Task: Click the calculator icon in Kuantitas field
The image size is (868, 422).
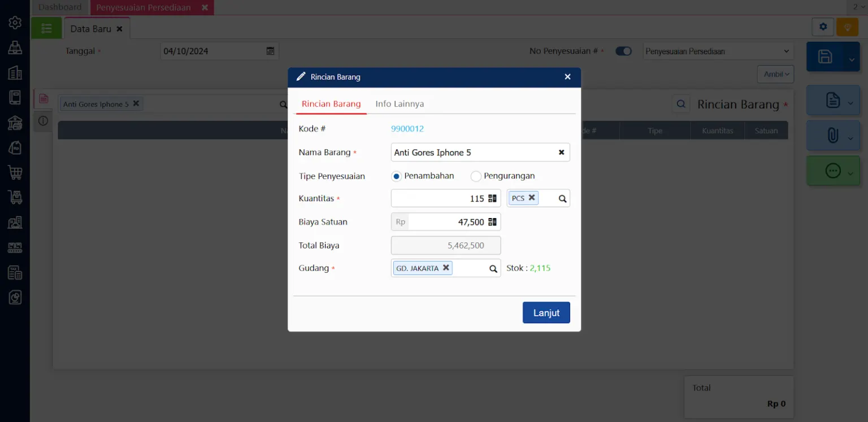Action: point(492,198)
